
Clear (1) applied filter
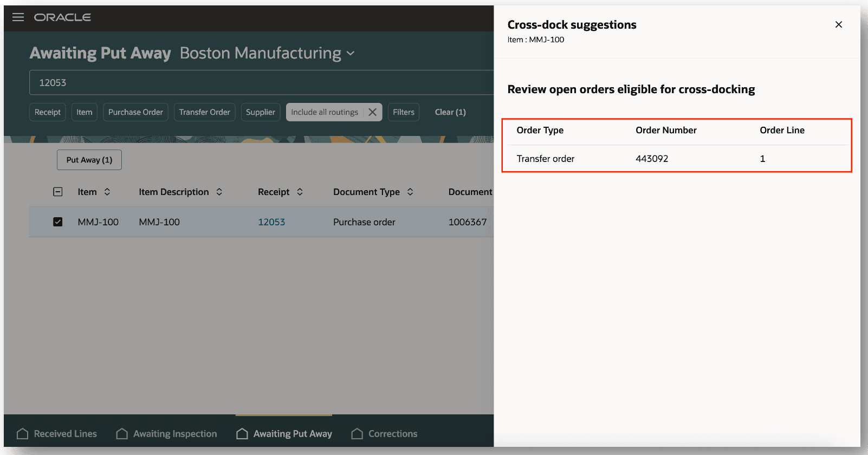[450, 112]
